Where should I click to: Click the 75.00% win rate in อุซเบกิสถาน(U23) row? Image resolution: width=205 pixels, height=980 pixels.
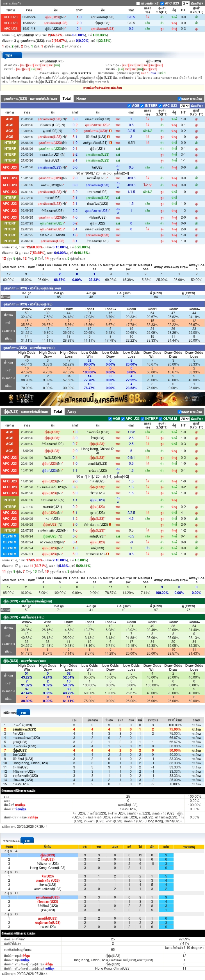(x=175, y=729)
